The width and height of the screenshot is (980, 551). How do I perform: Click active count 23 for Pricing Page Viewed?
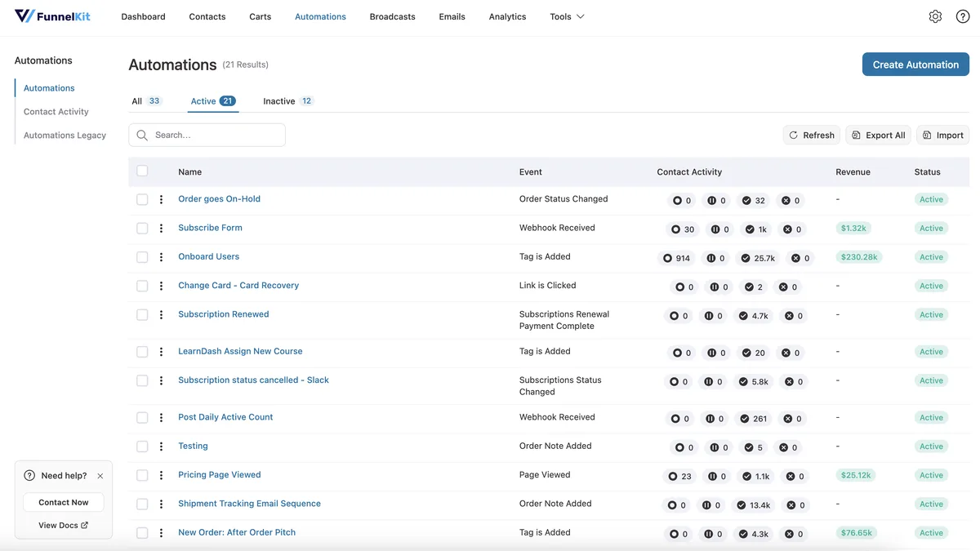(x=679, y=476)
